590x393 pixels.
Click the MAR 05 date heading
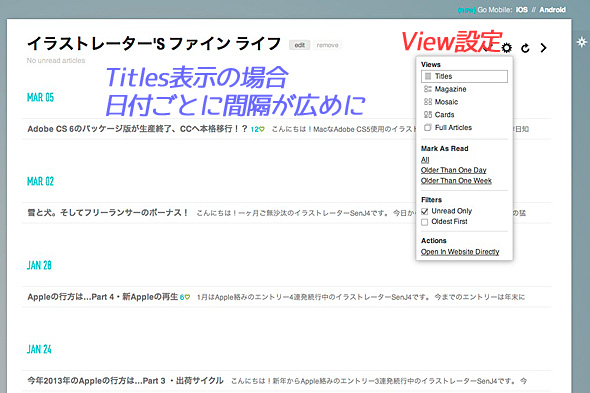[40, 97]
